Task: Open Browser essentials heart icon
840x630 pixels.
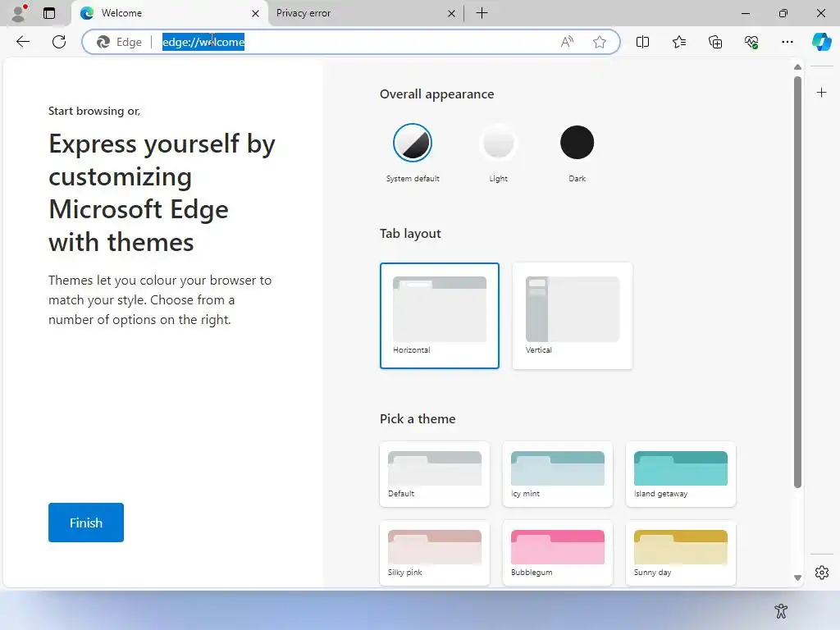Action: (751, 42)
